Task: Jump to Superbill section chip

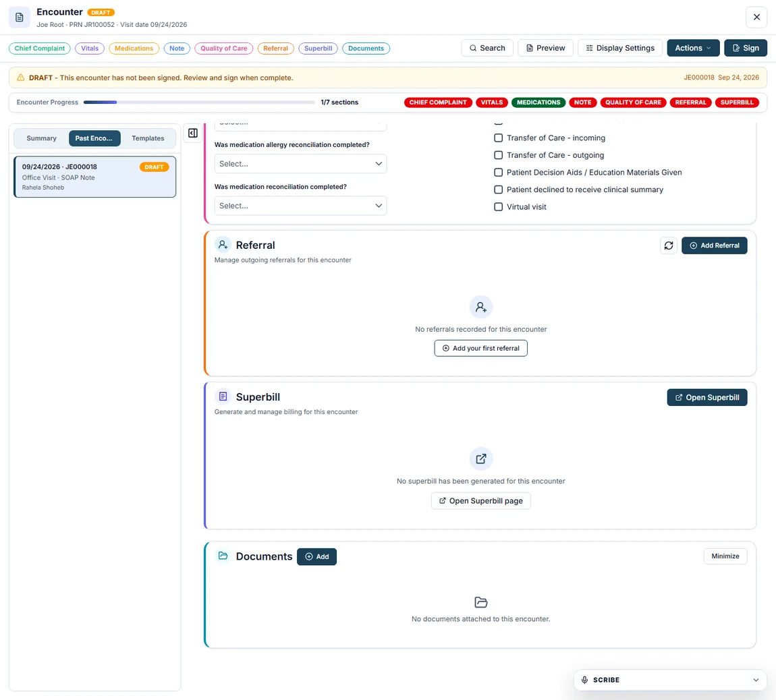Action: (x=318, y=49)
